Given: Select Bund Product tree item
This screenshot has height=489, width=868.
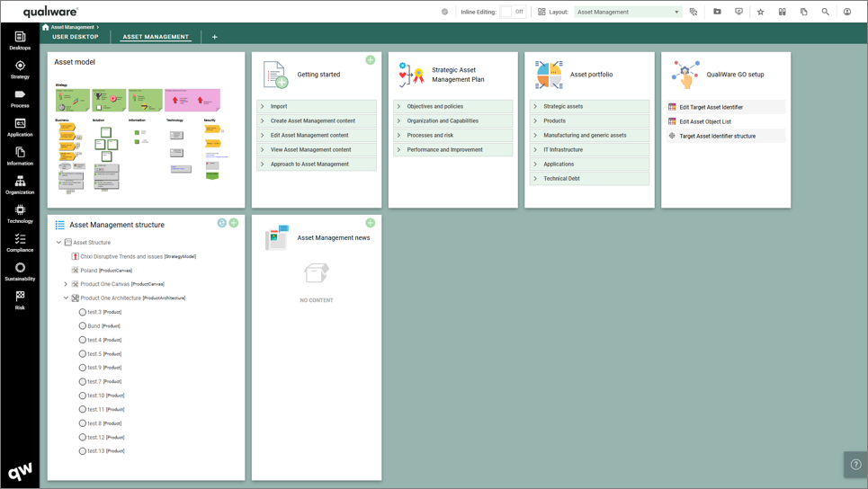Looking at the screenshot, I should click(x=99, y=325).
